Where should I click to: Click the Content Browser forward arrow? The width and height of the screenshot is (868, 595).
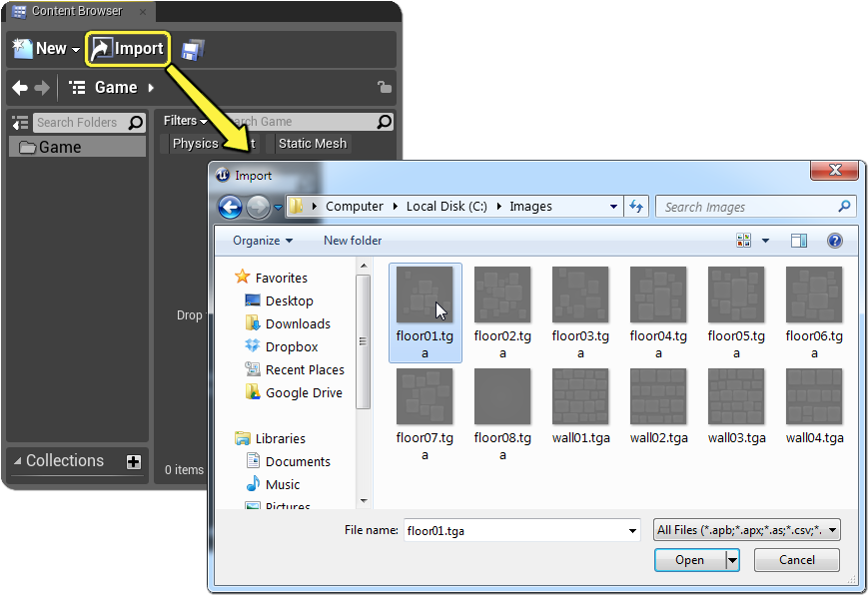pos(42,88)
